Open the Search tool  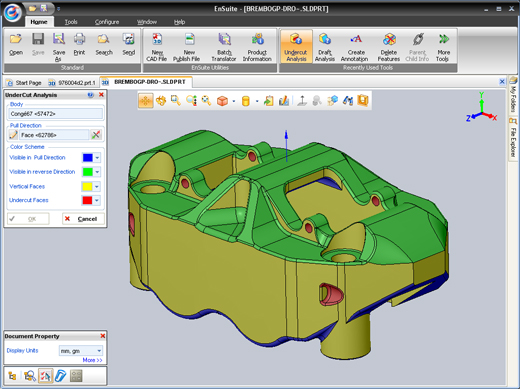click(104, 45)
